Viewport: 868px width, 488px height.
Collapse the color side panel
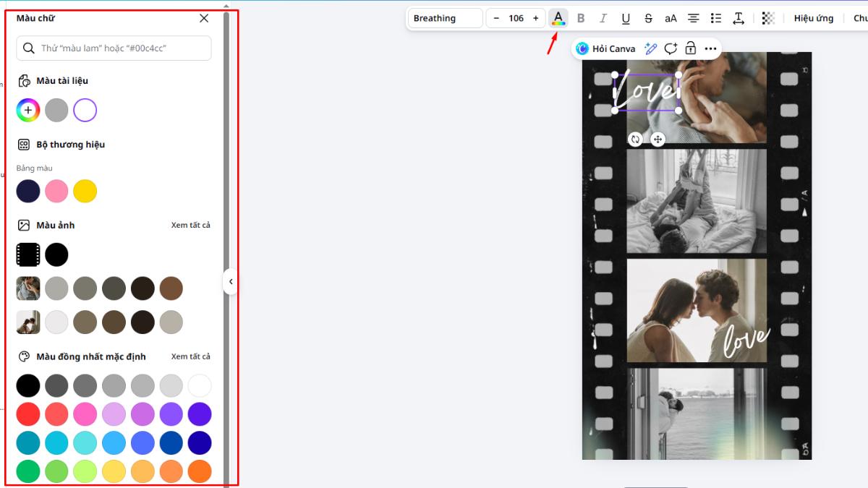coord(230,281)
